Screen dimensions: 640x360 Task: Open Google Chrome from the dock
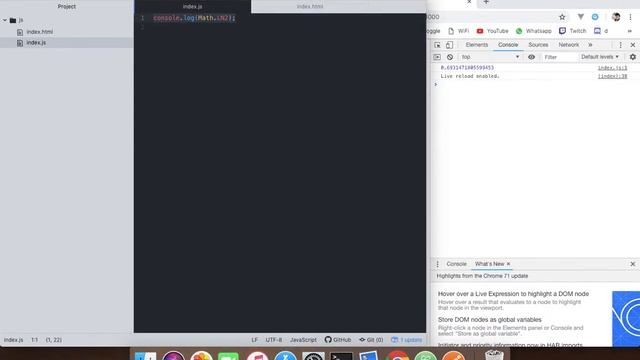(x=398, y=356)
